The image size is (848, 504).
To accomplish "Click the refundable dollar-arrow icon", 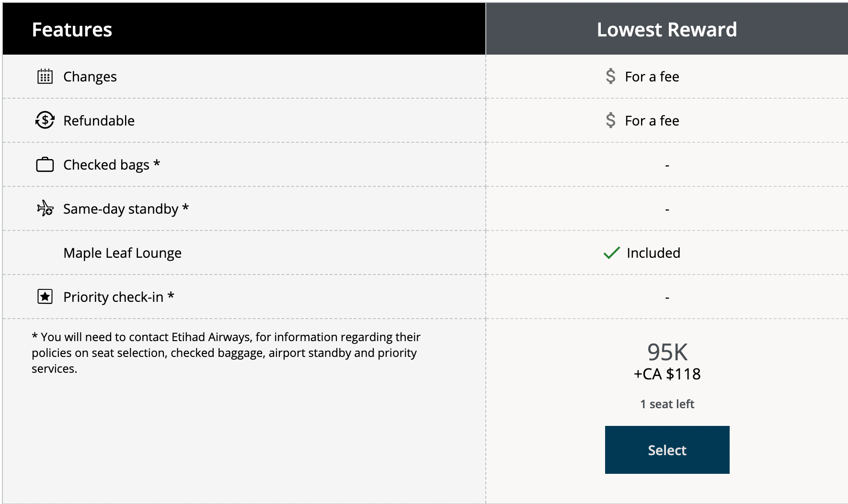I will 45,120.
